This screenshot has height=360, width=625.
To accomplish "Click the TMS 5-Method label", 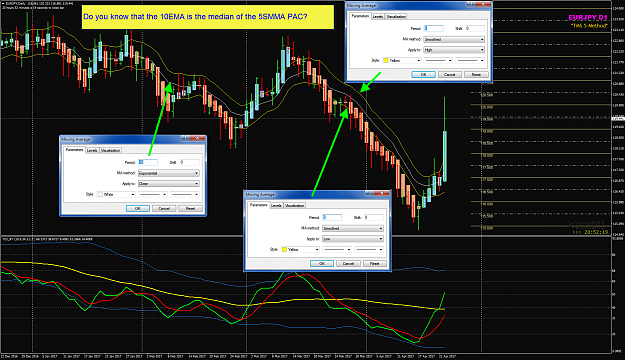I will point(589,26).
